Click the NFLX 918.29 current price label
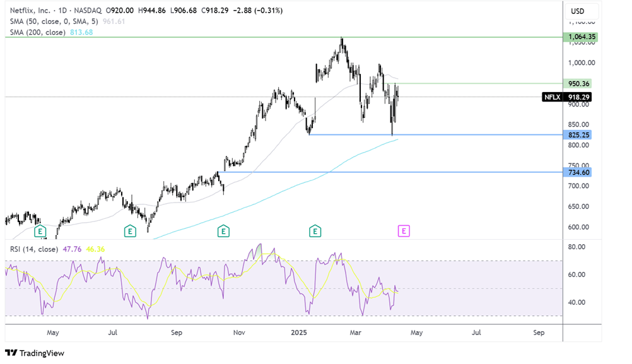 click(x=566, y=97)
